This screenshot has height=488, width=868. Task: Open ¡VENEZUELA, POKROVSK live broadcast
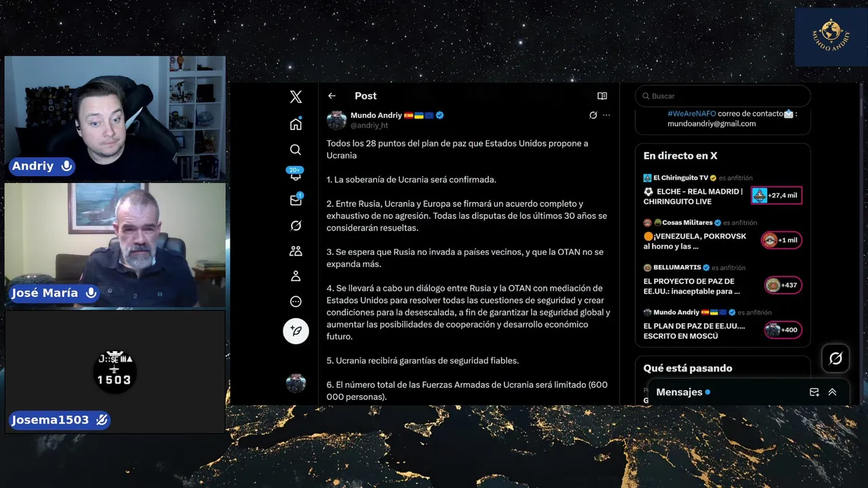695,241
